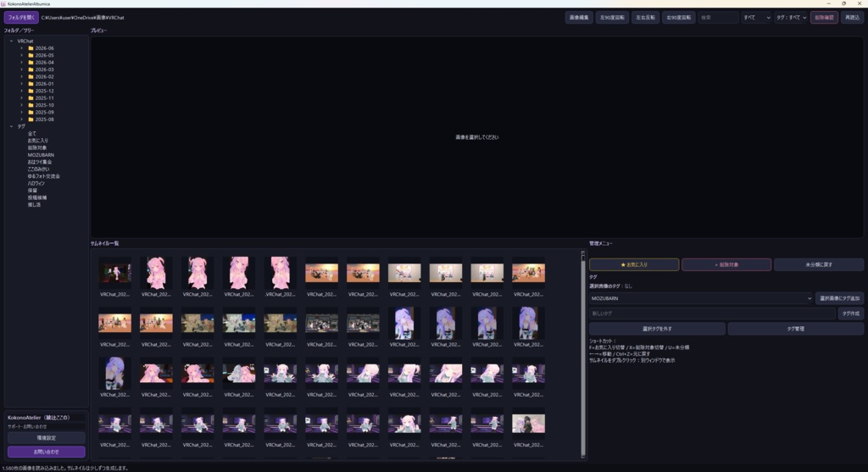
Task: Select the 推し活 tag in the tree
Action: coord(34,205)
